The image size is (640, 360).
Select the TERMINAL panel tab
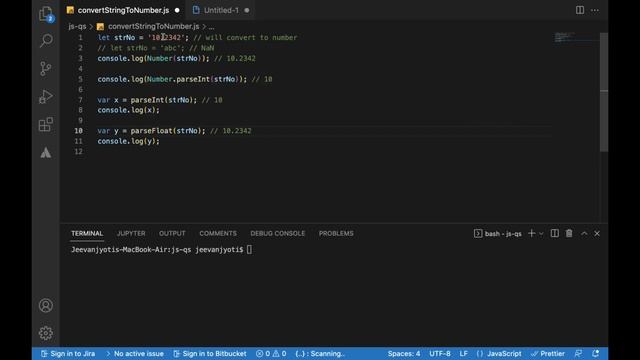87,233
